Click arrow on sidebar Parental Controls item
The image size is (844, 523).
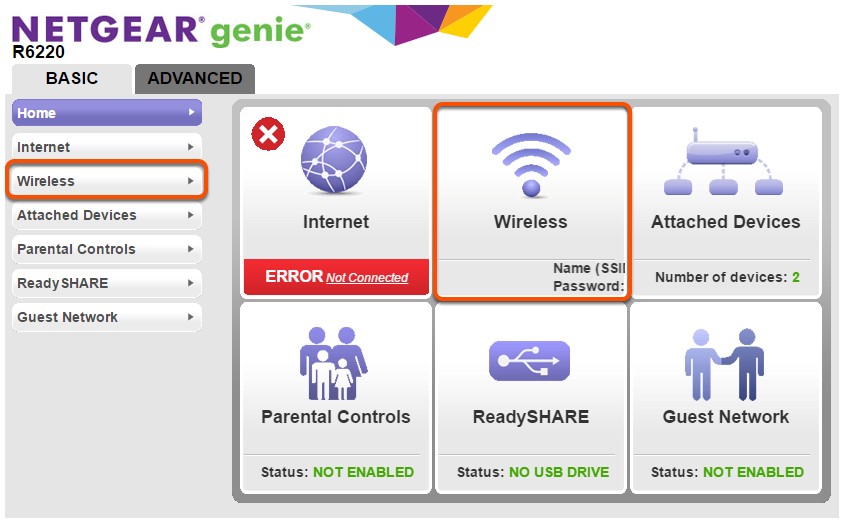click(191, 249)
